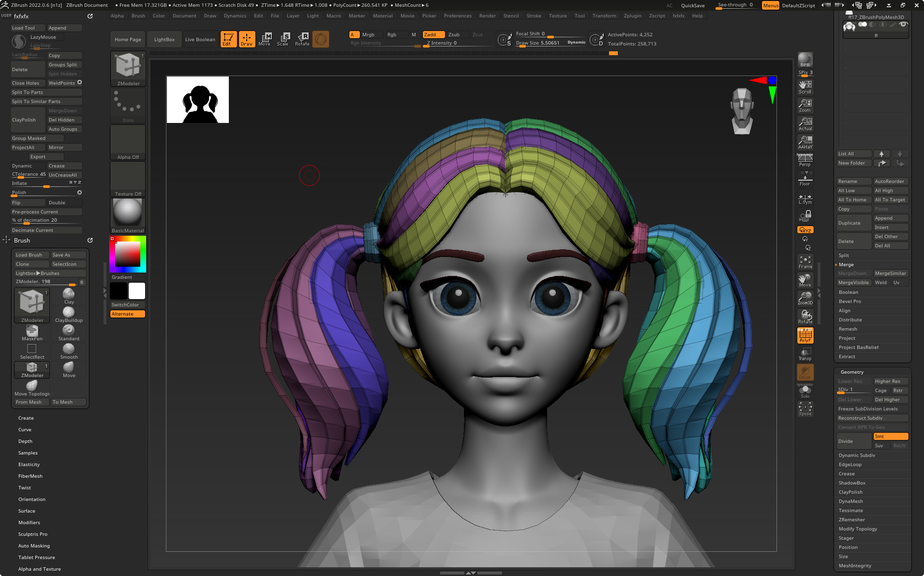Click the right-shelf Rotate view icon
The image size is (924, 576).
pos(805,317)
